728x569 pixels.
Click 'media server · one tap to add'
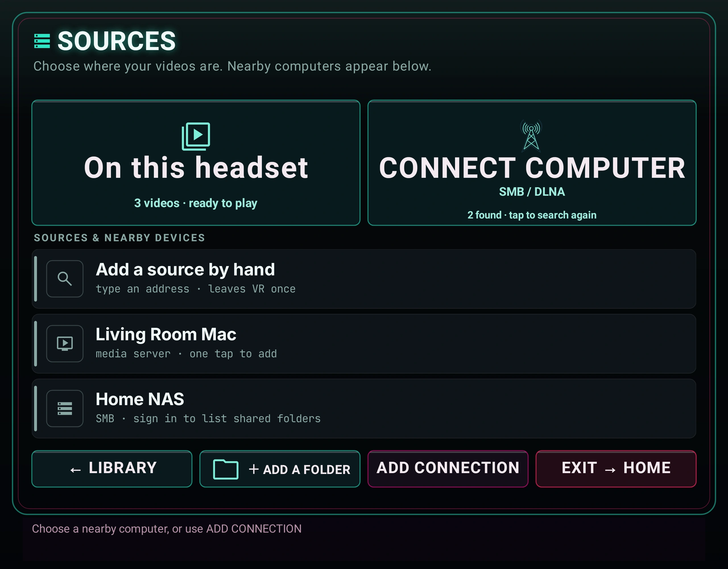(x=186, y=354)
